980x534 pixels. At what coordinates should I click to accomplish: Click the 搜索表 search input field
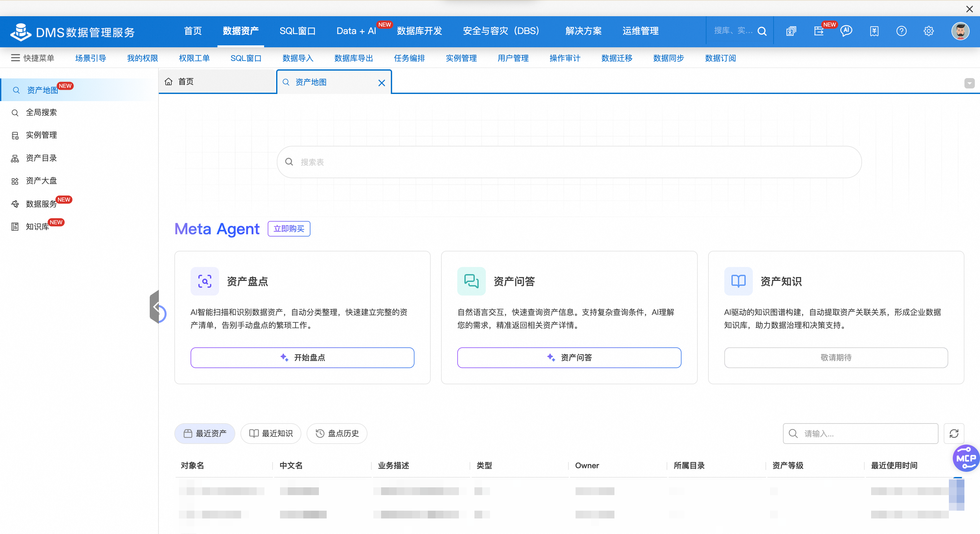[569, 162]
